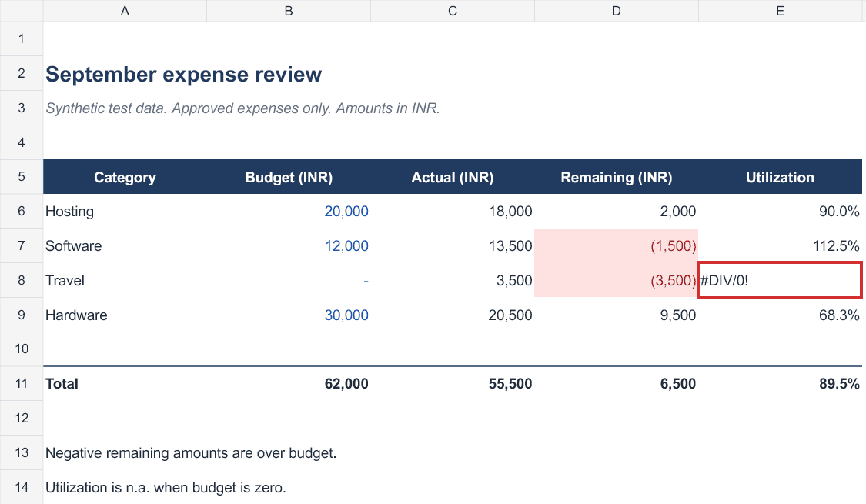The height and width of the screenshot is (504, 866).
Task: Click the 'Budget (INR)' header cell
Action: tap(289, 177)
